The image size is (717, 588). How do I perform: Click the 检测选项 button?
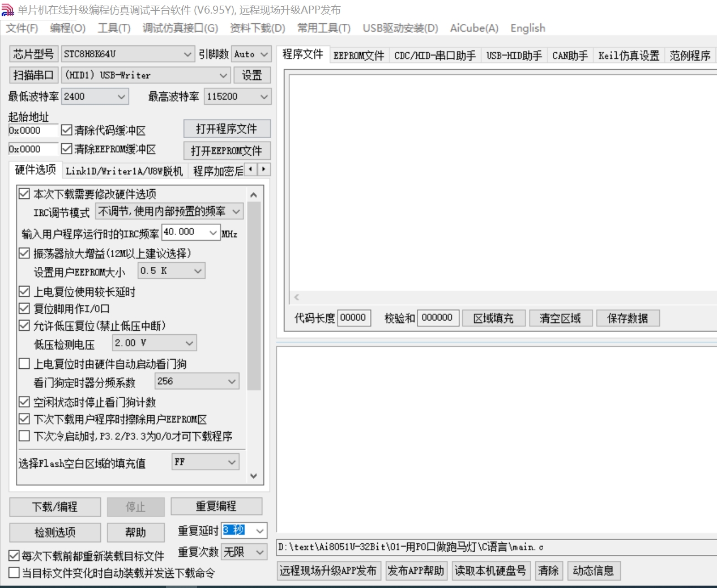tap(55, 532)
